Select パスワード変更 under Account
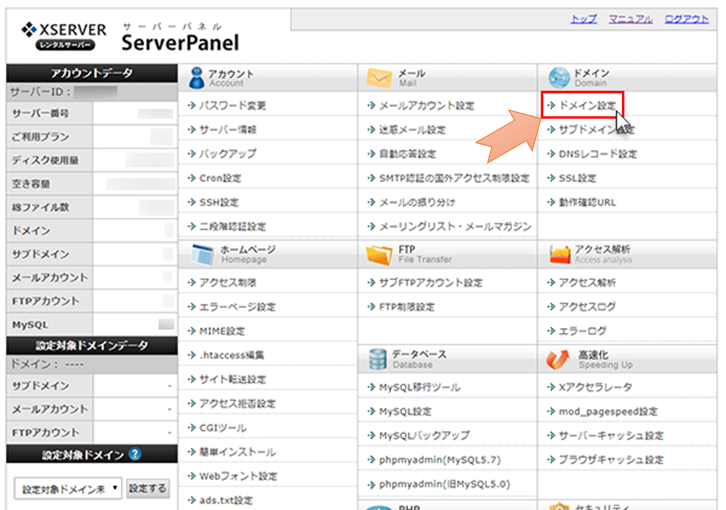Screen dimensions: 726x510 (x=232, y=105)
